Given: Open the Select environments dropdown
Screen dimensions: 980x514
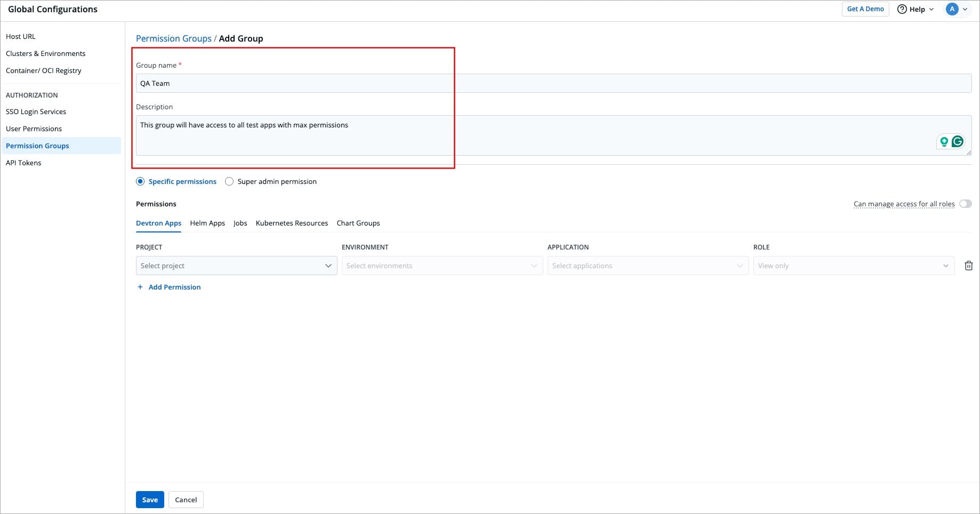Looking at the screenshot, I should tap(442, 266).
